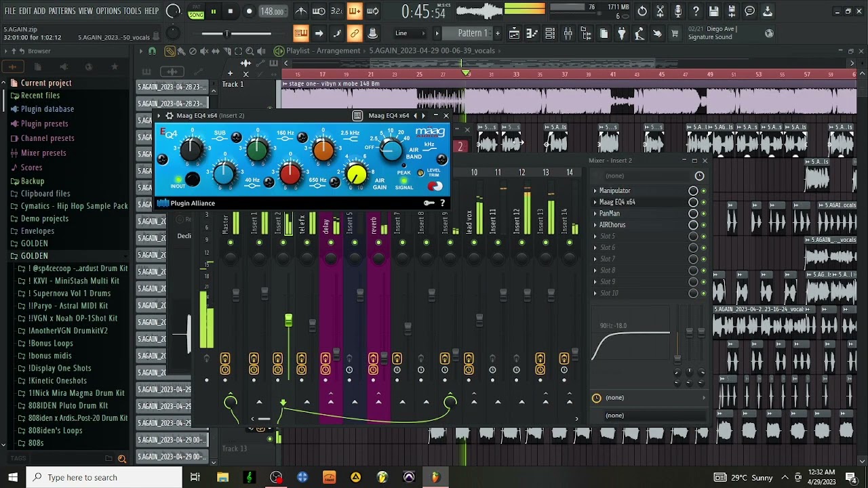Open the Plugin database folder

click(x=47, y=108)
